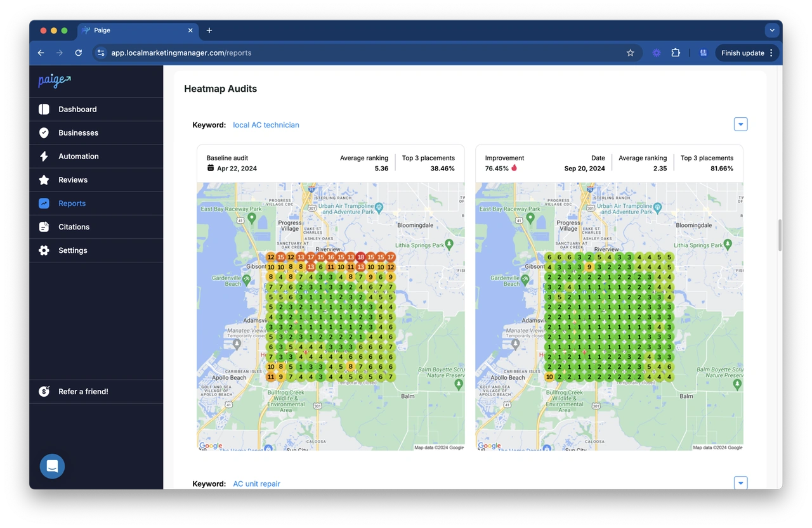Close the Paige browser tab

click(x=190, y=30)
